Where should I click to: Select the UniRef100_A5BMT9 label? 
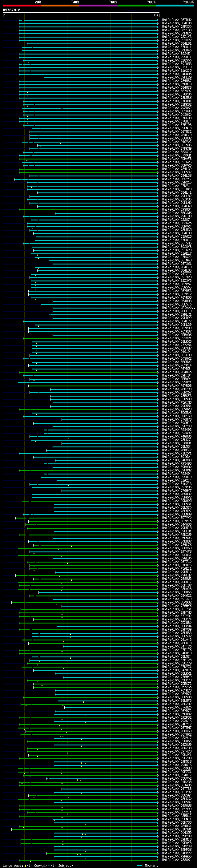pyautogui.click(x=177, y=84)
